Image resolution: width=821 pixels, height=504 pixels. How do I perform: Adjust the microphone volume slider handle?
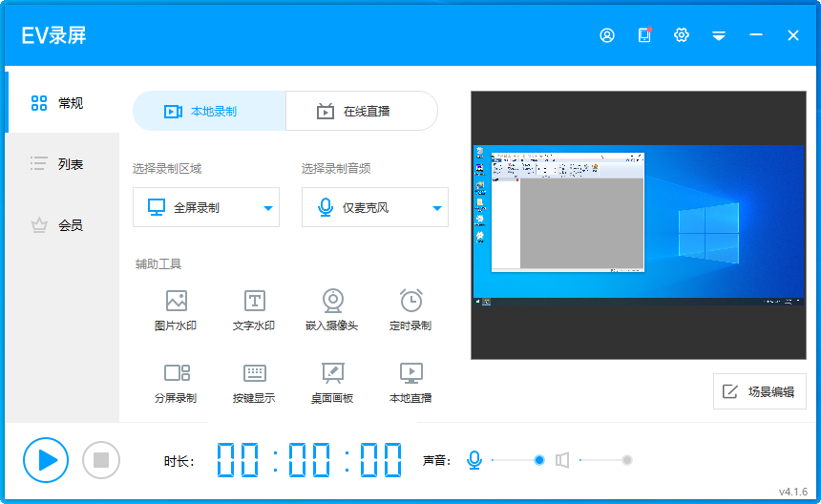coord(538,460)
